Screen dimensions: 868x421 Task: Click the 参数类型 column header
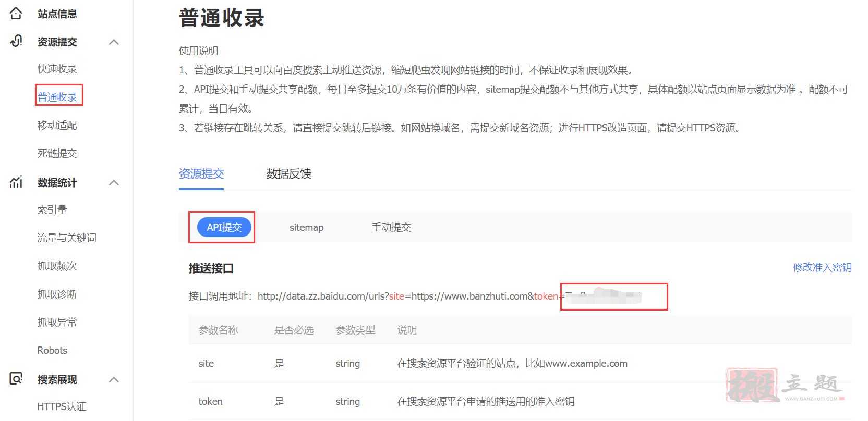point(356,330)
